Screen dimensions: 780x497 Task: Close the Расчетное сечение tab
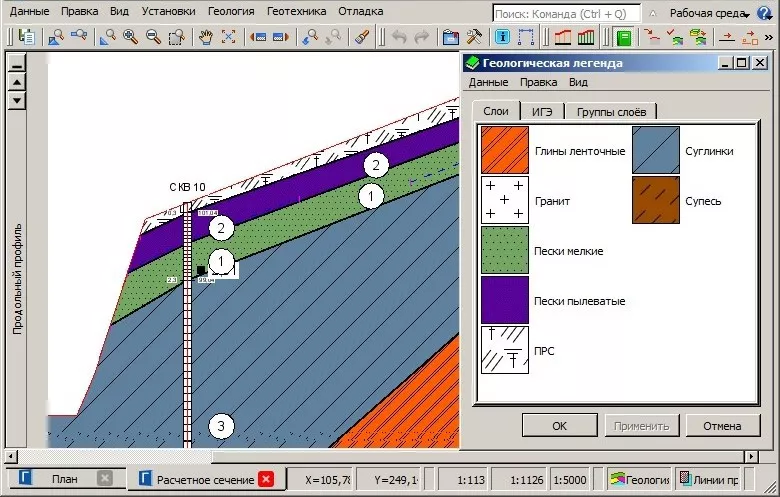click(266, 479)
